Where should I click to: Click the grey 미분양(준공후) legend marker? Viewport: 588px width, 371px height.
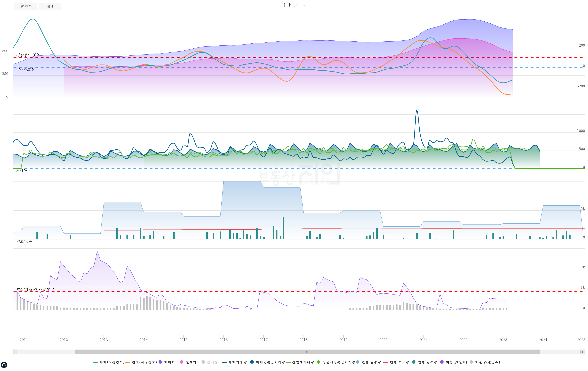tap(471, 362)
